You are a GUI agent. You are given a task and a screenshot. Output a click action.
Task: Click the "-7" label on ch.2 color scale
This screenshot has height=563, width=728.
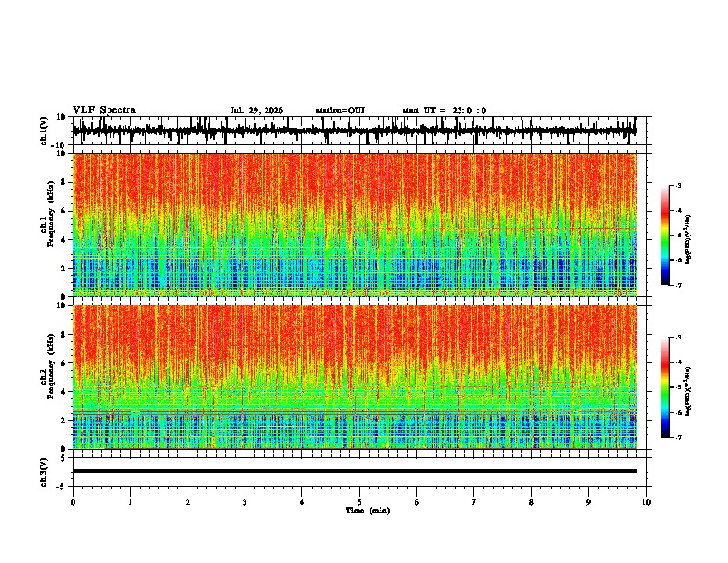678,438
